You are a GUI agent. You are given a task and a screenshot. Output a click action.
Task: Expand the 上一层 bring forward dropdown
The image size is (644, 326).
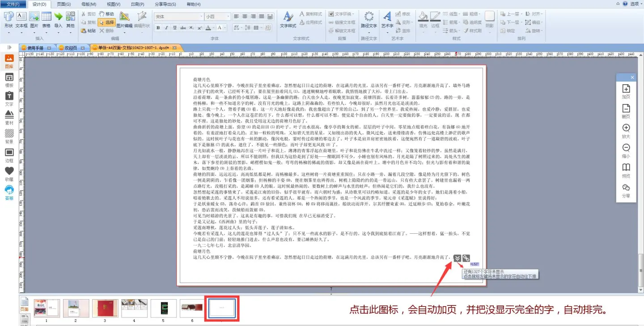pyautogui.click(x=511, y=14)
